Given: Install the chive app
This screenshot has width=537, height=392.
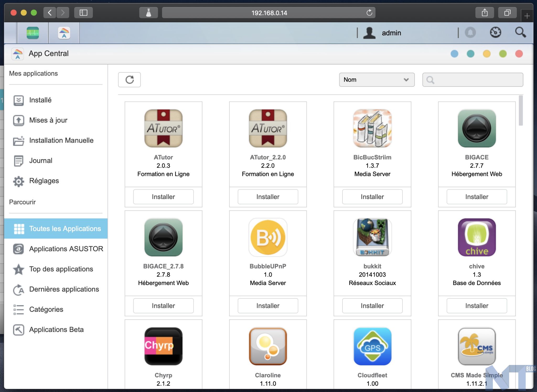Looking at the screenshot, I should coord(476,306).
